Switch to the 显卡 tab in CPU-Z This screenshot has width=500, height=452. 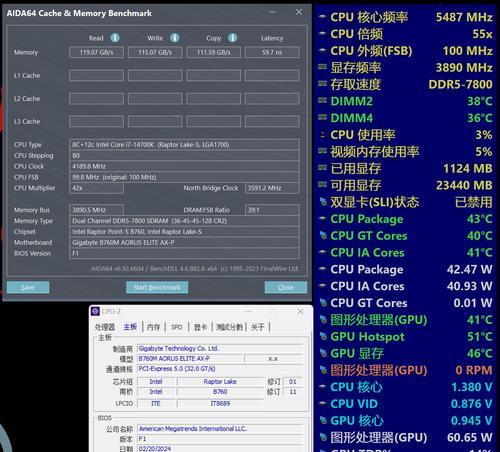pyautogui.click(x=200, y=327)
